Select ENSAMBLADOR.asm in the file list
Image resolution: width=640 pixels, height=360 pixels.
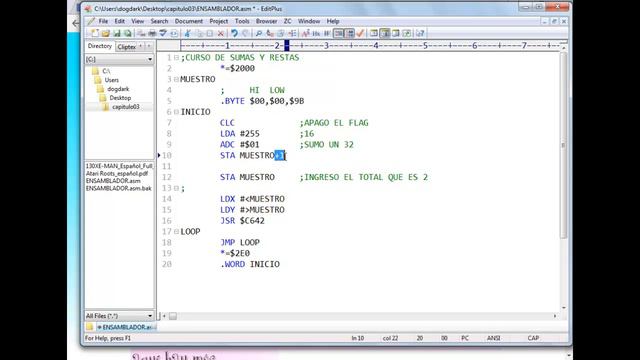pyautogui.click(x=113, y=181)
